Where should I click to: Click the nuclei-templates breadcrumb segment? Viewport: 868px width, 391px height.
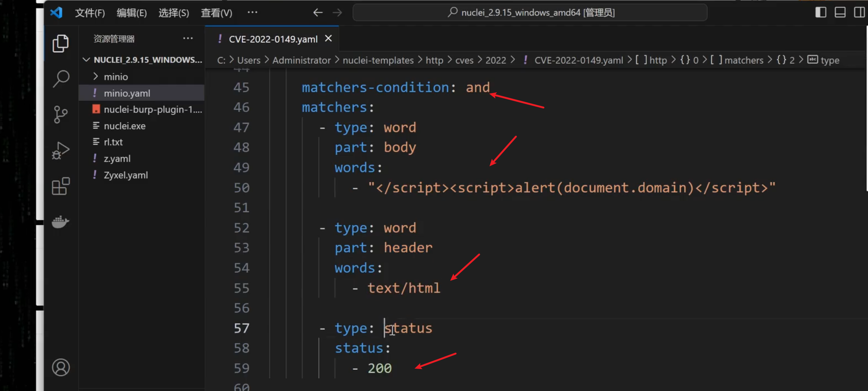pos(378,60)
